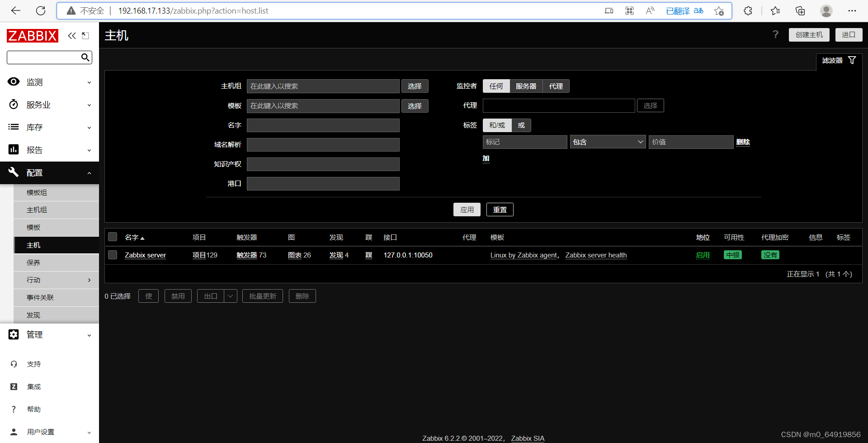
Task: Click the 服务业 clock icon
Action: click(x=14, y=104)
